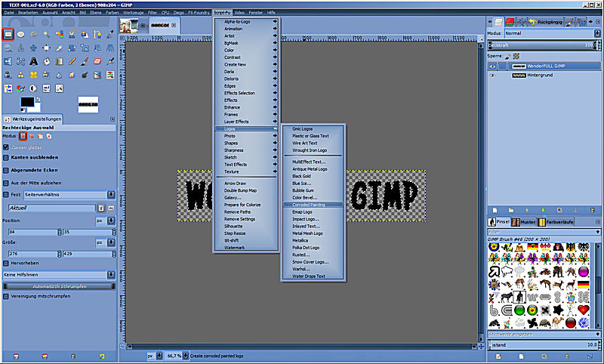Open the 'Alpha-to-Logo' submenu
The image size is (604, 364).
pos(246,22)
